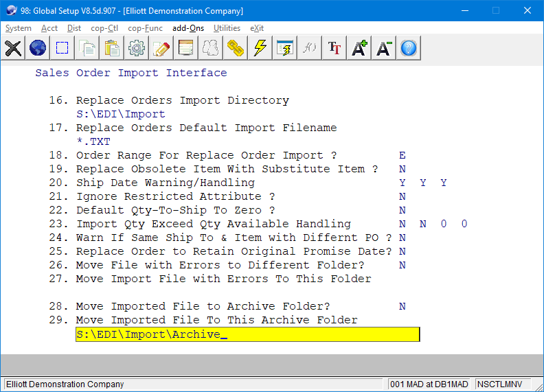Open the add-Ons menu

pyautogui.click(x=188, y=28)
